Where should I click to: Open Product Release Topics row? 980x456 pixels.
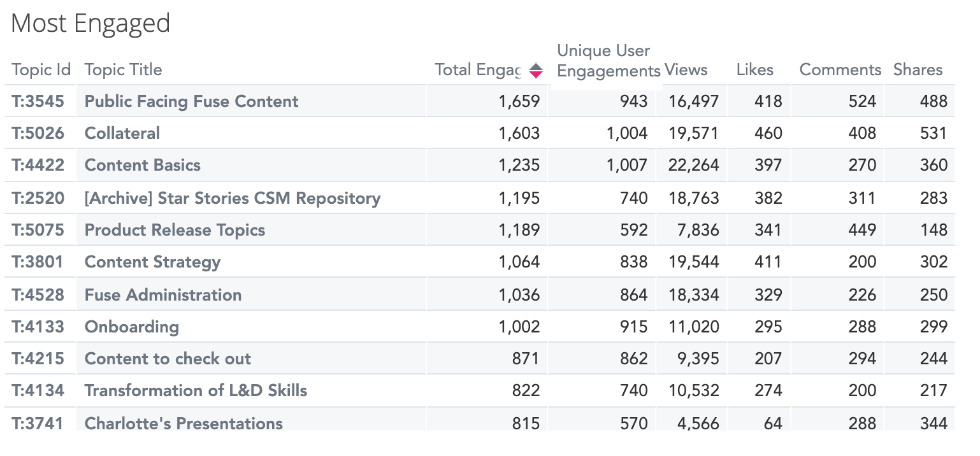click(x=175, y=230)
